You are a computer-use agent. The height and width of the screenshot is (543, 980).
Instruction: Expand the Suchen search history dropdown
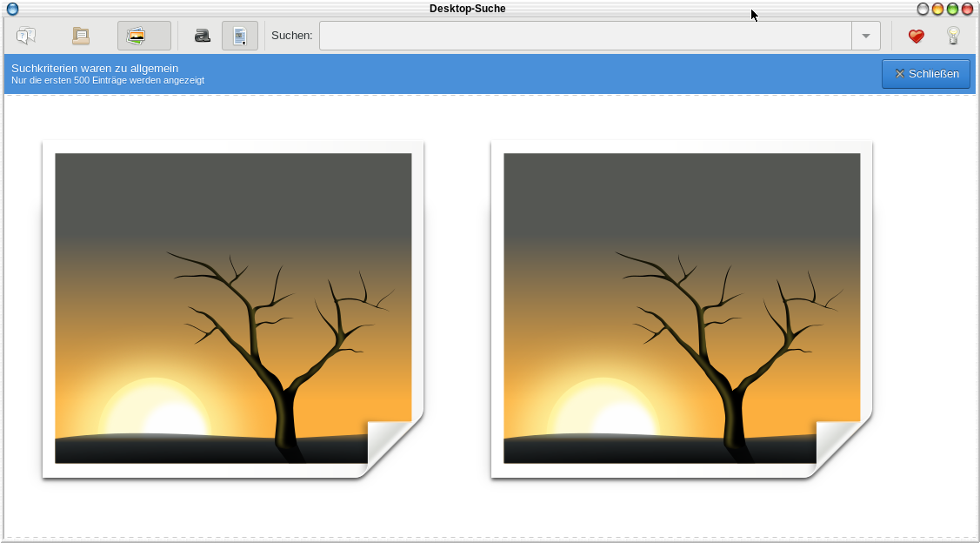[865, 36]
